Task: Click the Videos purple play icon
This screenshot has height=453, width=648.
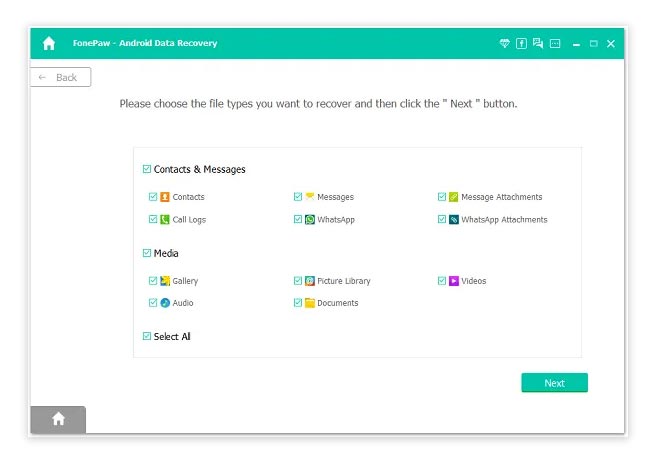Action: coord(454,281)
